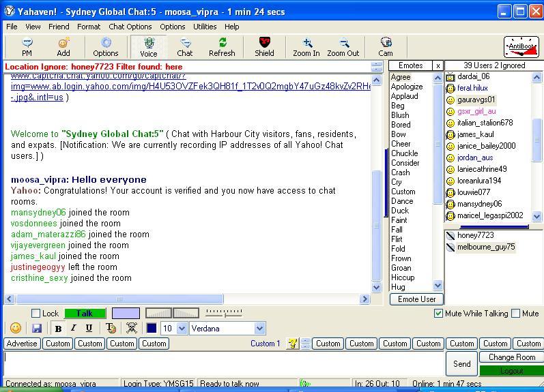Toggle underline text formatting
The image size is (544, 392).
tap(89, 328)
